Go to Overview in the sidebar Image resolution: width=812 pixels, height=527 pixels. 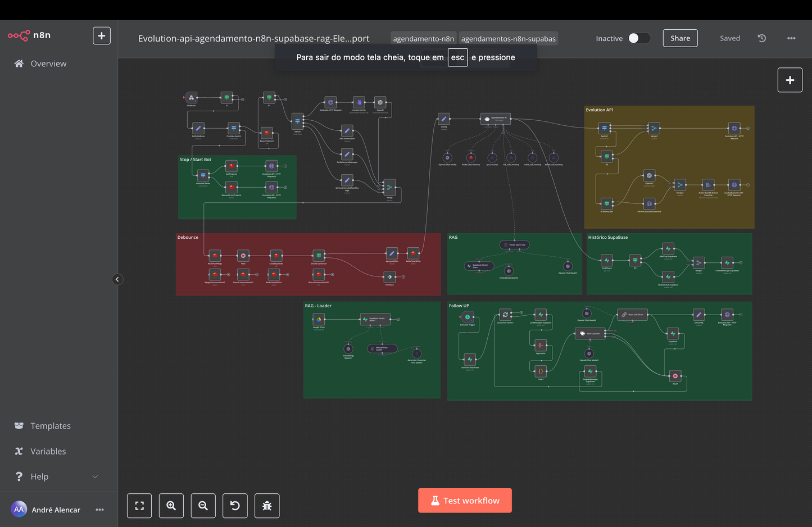pos(48,63)
